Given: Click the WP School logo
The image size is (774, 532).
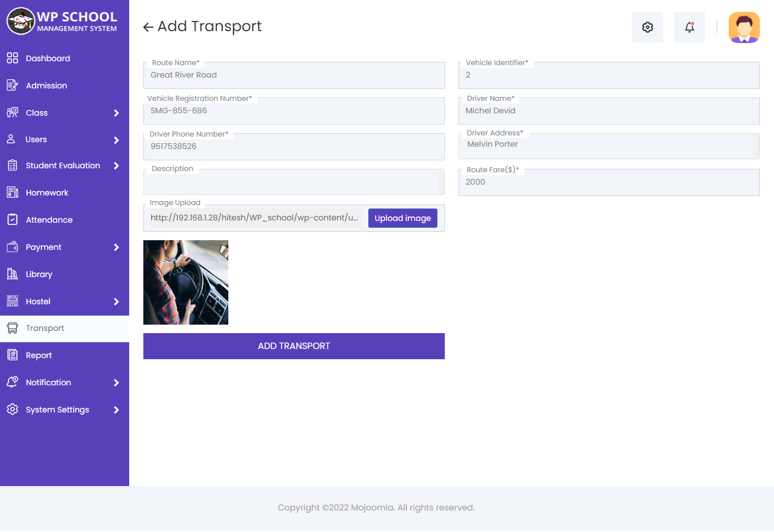Looking at the screenshot, I should [x=62, y=21].
